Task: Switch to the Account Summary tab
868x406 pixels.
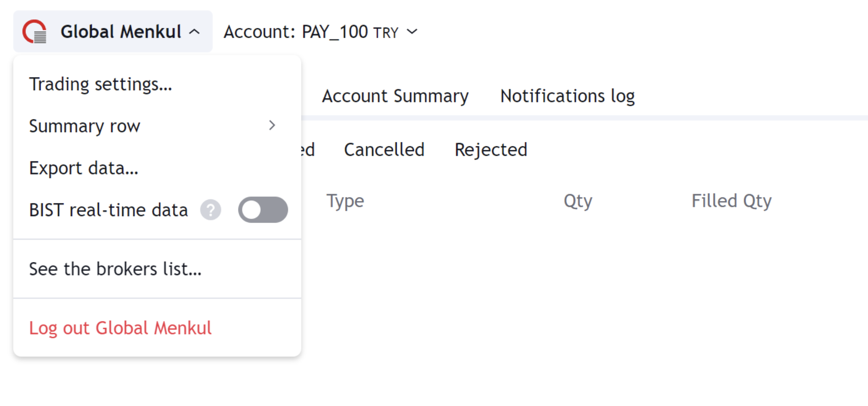Action: pyautogui.click(x=395, y=96)
